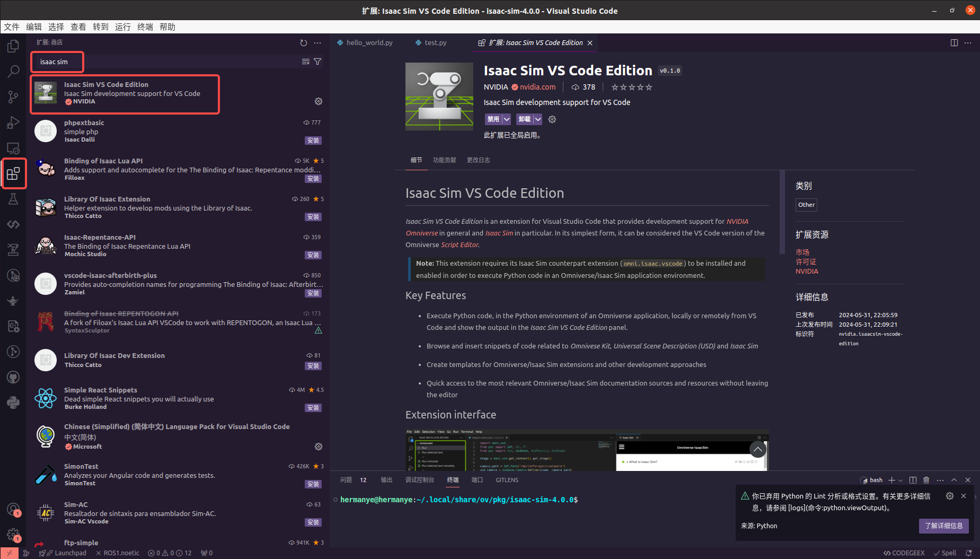Open the nvidia.com publisher link
980x559 pixels.
[537, 87]
